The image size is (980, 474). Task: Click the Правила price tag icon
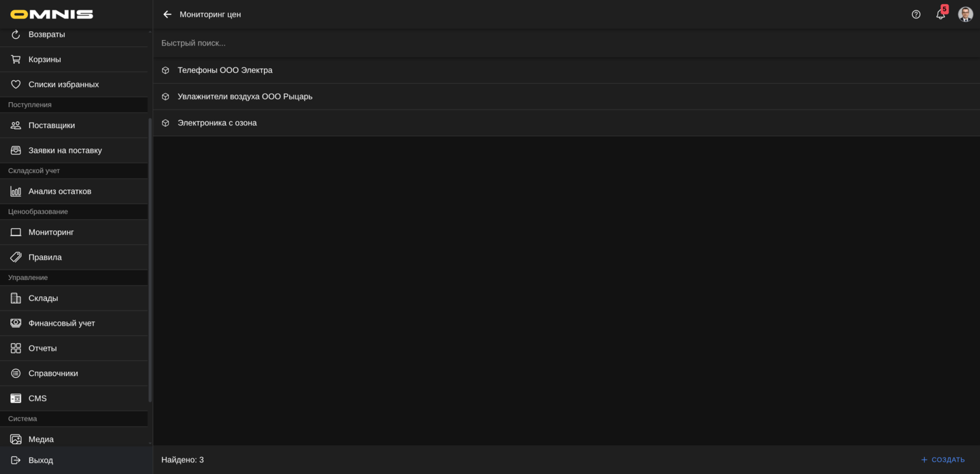(x=16, y=257)
